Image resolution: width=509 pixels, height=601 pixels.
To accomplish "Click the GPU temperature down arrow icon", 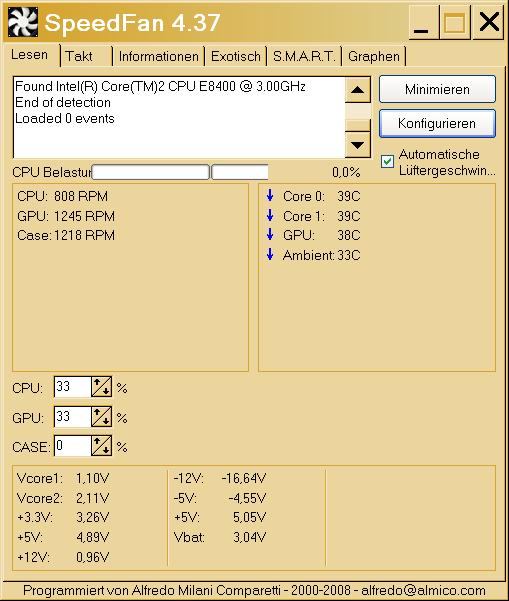I will click(270, 235).
